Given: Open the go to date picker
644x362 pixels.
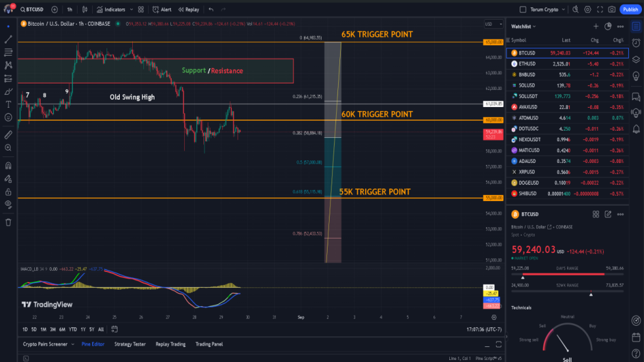Looking at the screenshot, I should (114, 329).
